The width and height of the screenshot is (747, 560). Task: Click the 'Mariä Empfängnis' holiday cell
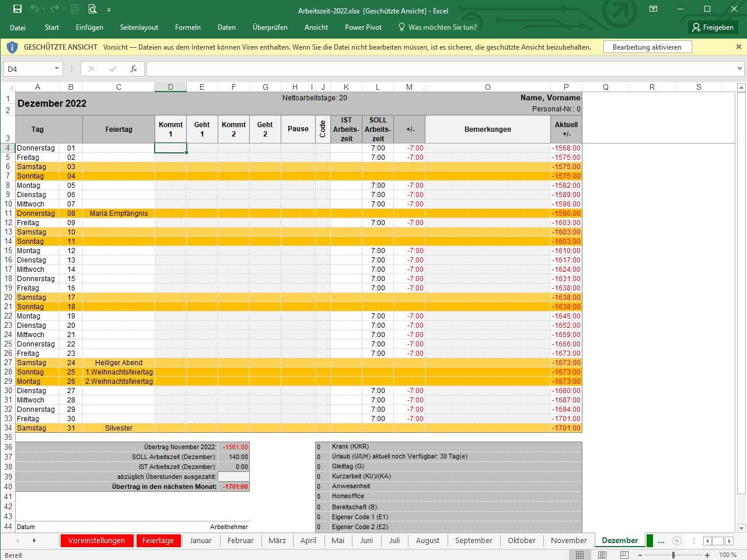coord(118,213)
